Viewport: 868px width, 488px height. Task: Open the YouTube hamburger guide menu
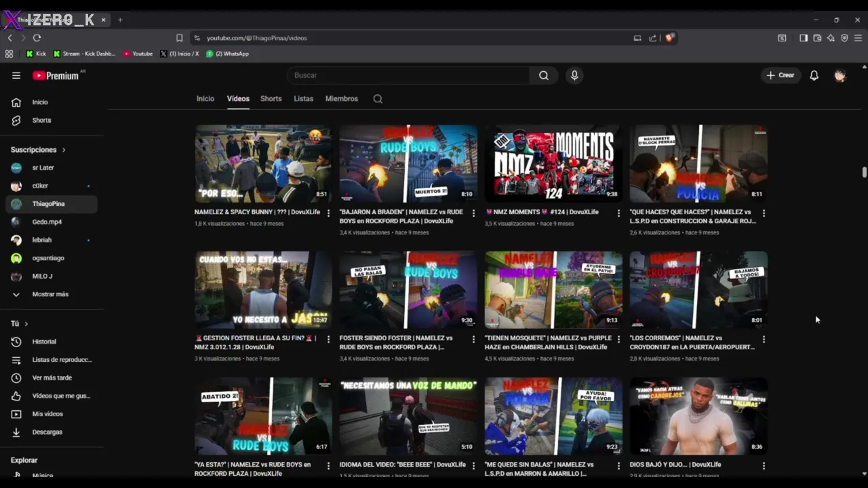click(x=16, y=75)
